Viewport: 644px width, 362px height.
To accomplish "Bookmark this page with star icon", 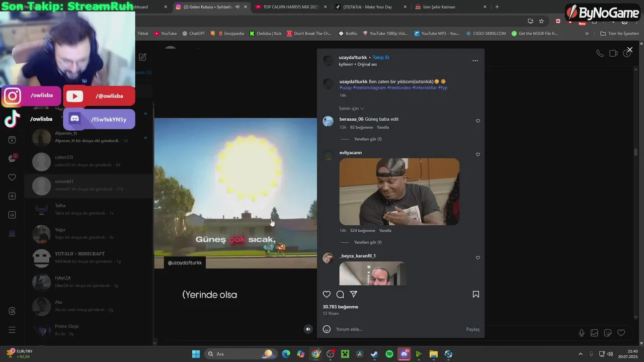I will pyautogui.click(x=541, y=21).
